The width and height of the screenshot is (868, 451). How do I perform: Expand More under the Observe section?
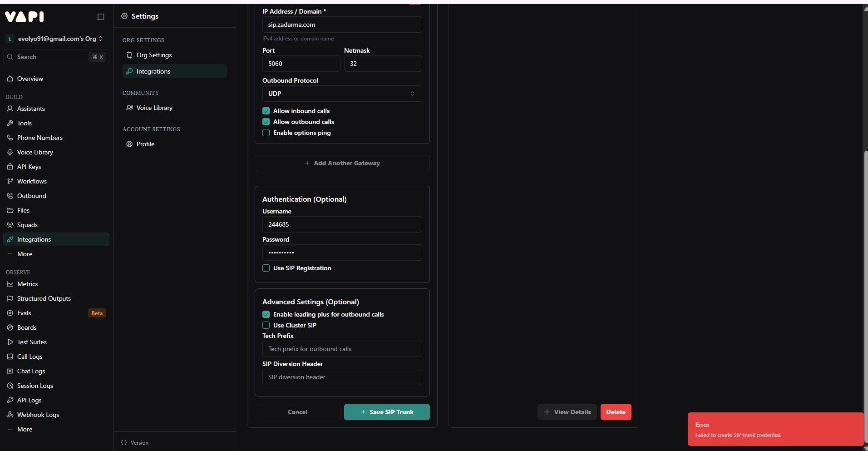pos(56,429)
